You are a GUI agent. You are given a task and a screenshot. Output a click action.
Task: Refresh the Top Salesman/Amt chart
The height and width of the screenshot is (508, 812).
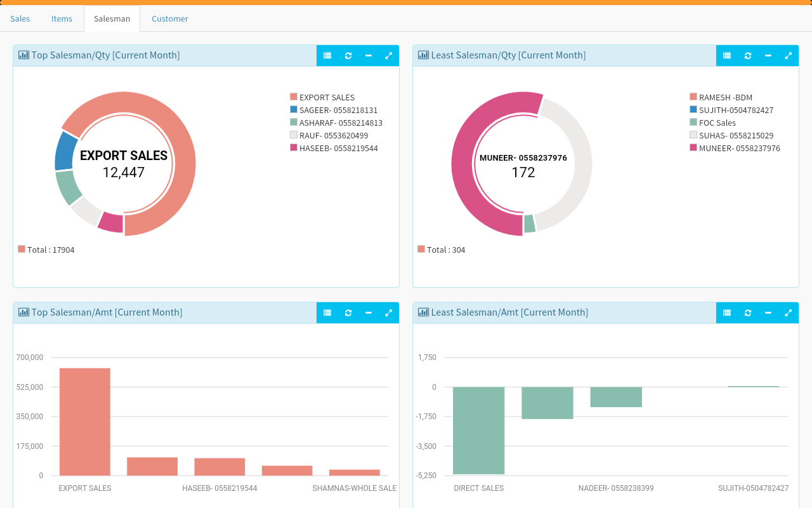point(348,313)
